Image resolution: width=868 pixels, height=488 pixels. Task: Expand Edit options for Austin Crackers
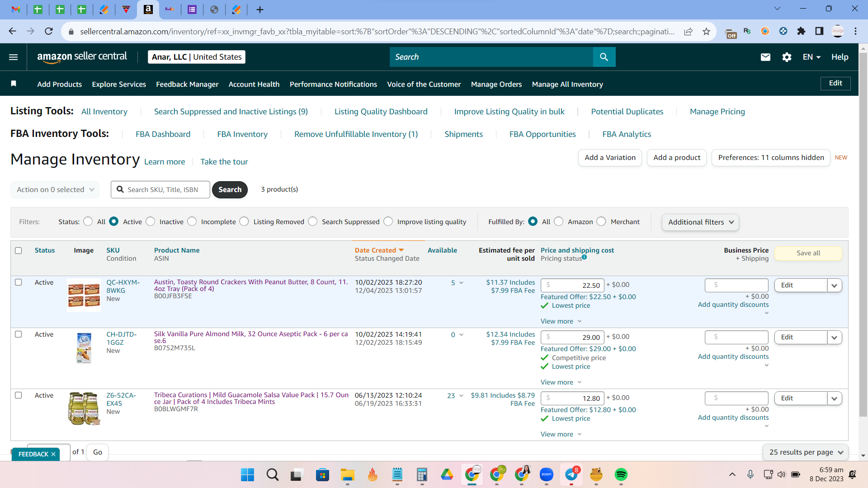(x=835, y=285)
